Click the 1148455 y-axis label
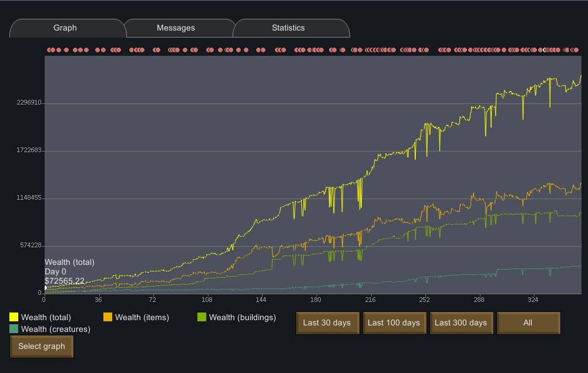 click(x=29, y=198)
